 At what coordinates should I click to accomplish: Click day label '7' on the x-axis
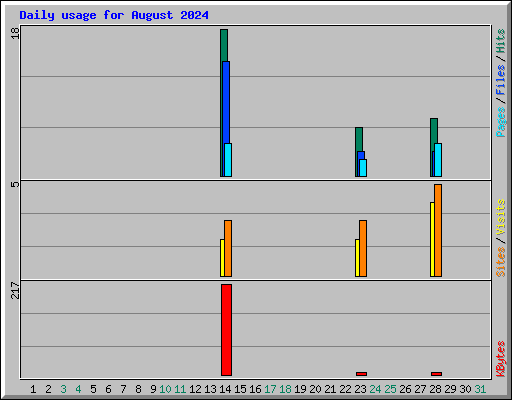click(x=123, y=389)
